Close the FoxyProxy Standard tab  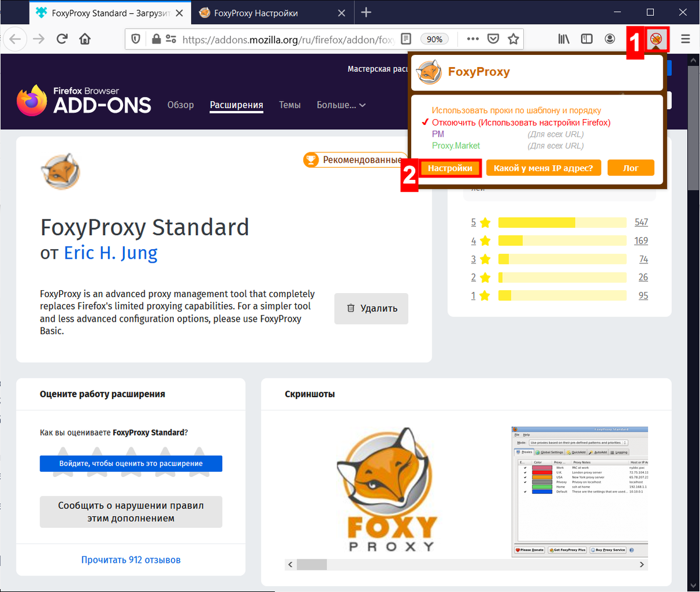[179, 13]
